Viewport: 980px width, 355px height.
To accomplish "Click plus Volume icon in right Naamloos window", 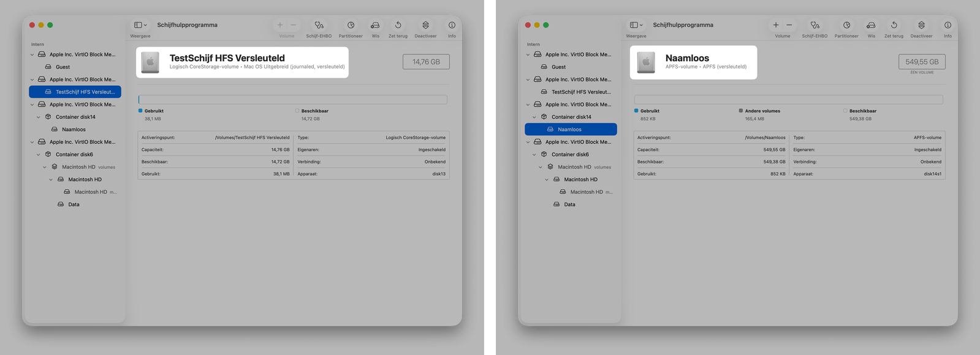I will click(776, 25).
